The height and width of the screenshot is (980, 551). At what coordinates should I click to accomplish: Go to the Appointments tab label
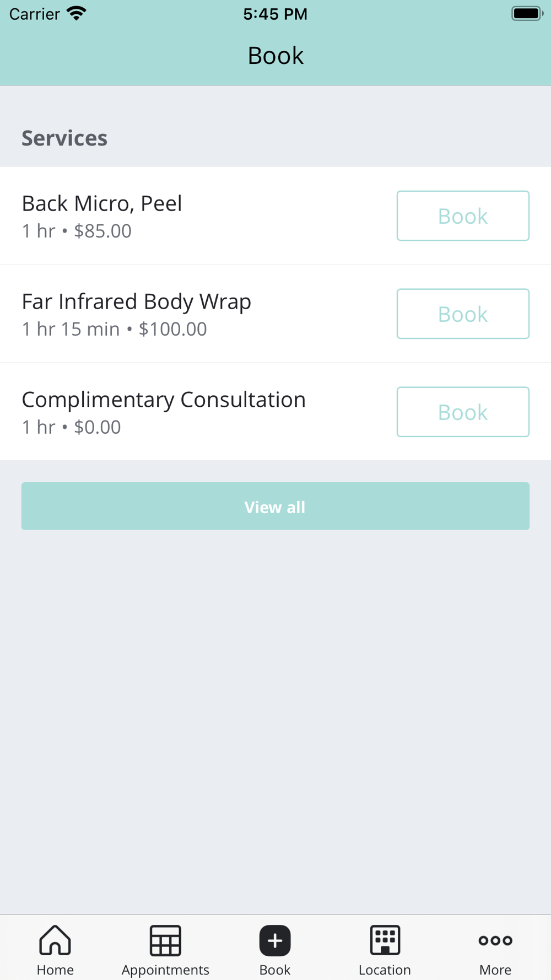(x=165, y=970)
